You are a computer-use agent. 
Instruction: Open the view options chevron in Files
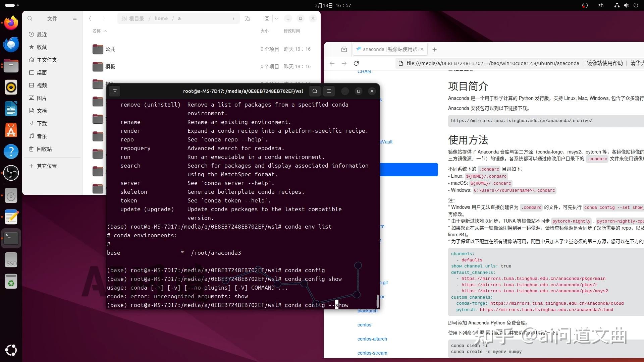(276, 18)
